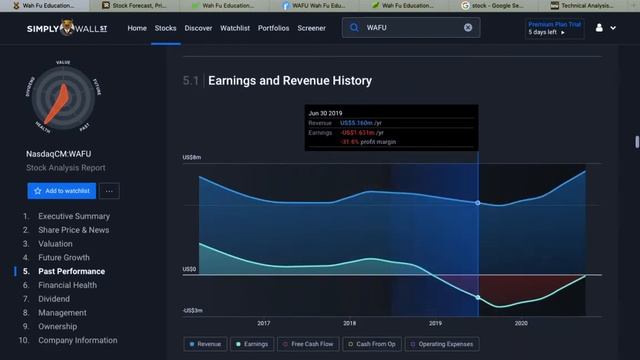Go to the Home menu
This screenshot has width=640, height=360.
[137, 28]
